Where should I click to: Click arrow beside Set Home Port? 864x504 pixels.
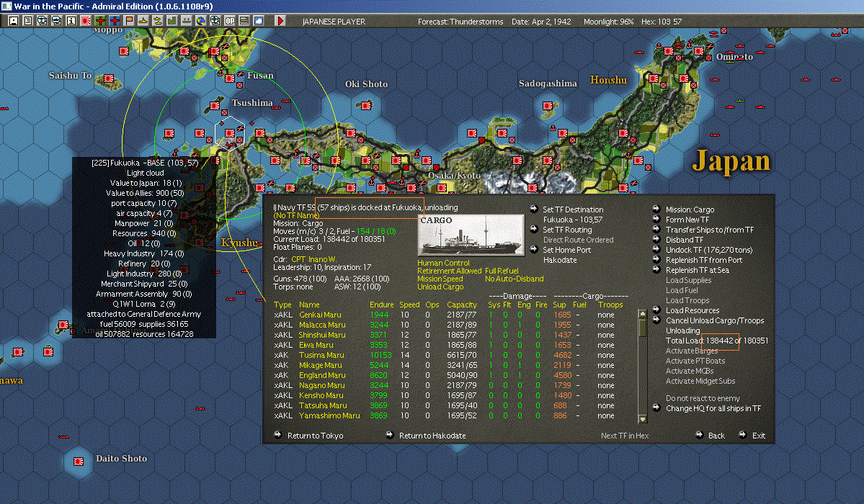534,249
